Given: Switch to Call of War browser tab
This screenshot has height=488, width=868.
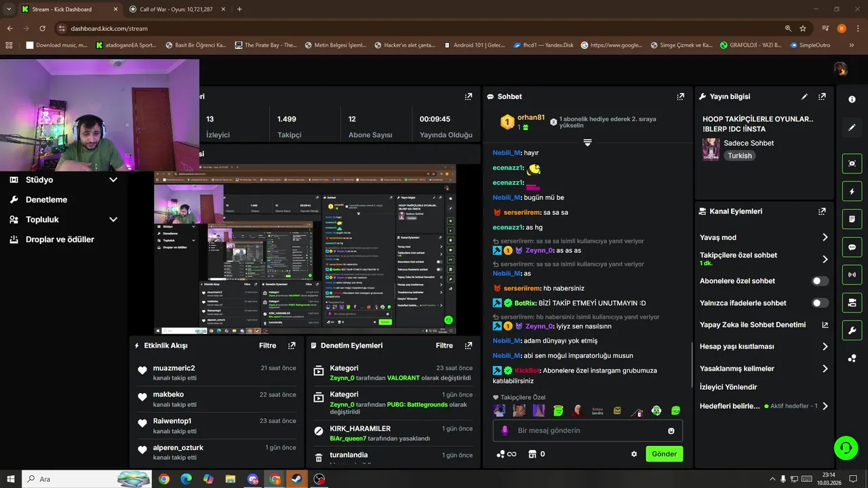Looking at the screenshot, I should tap(176, 9).
